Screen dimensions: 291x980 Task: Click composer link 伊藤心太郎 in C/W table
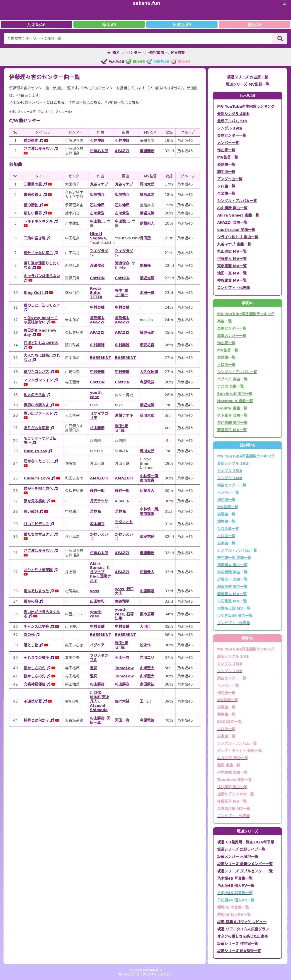[99, 151]
